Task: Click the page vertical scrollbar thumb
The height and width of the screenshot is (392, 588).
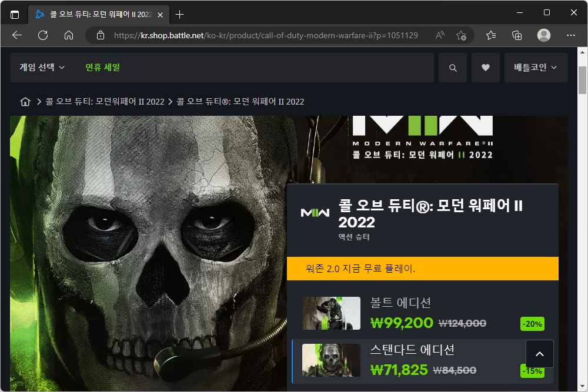Action: click(582, 80)
